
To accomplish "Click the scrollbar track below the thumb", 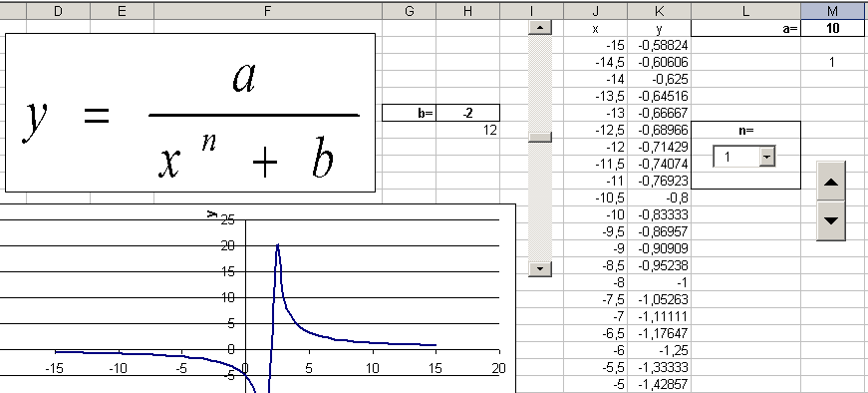I will click(x=540, y=202).
